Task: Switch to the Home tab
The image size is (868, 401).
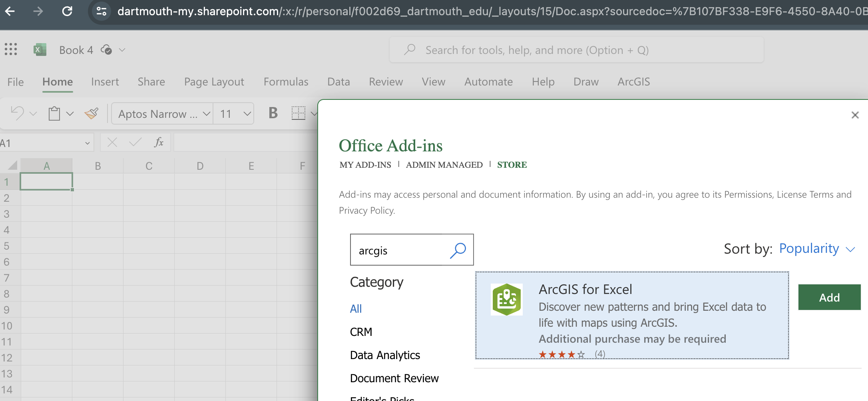Action: (58, 82)
